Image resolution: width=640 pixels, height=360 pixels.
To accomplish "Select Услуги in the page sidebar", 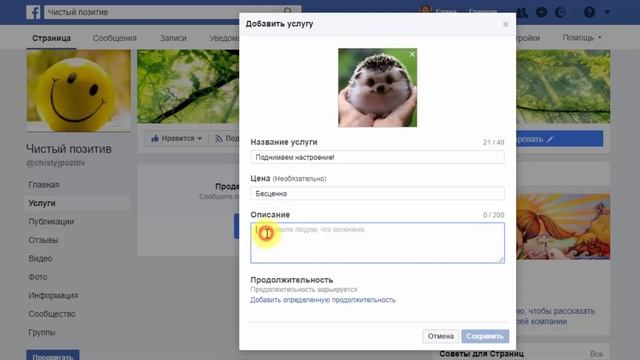I will (42, 203).
